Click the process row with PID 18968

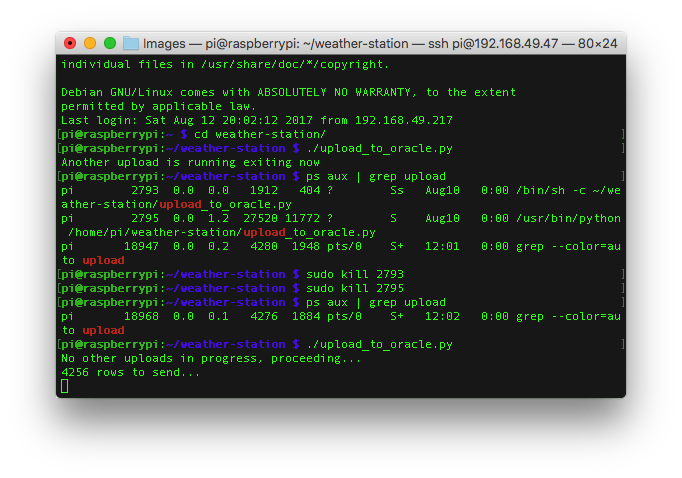pyautogui.click(x=341, y=316)
